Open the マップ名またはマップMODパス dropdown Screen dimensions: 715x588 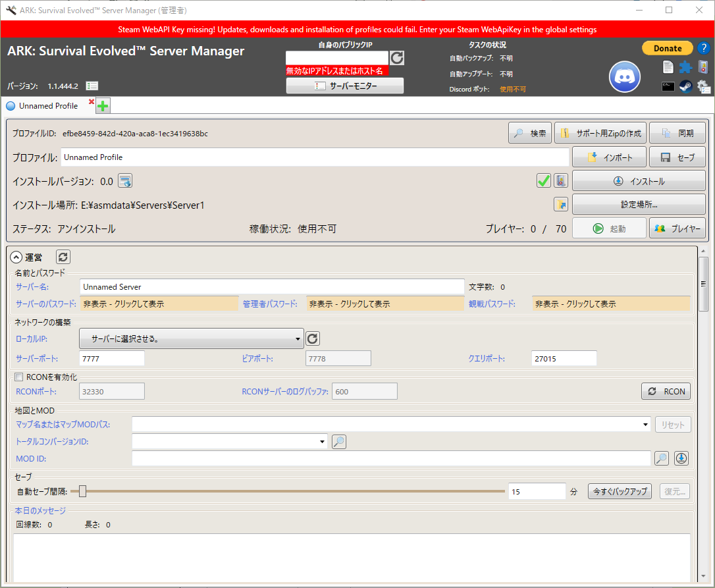[646, 425]
